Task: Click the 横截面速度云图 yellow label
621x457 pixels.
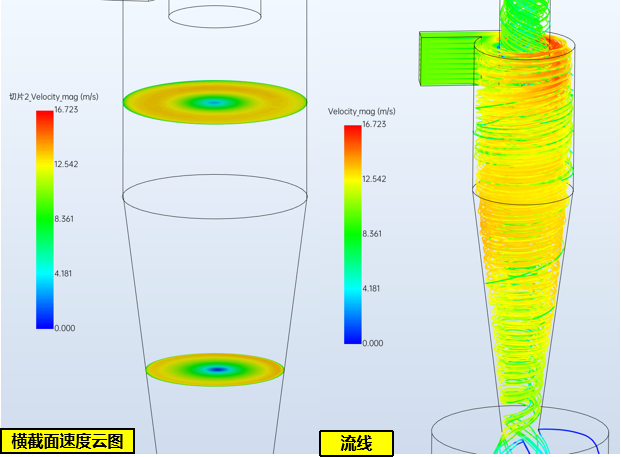Action: (67, 441)
